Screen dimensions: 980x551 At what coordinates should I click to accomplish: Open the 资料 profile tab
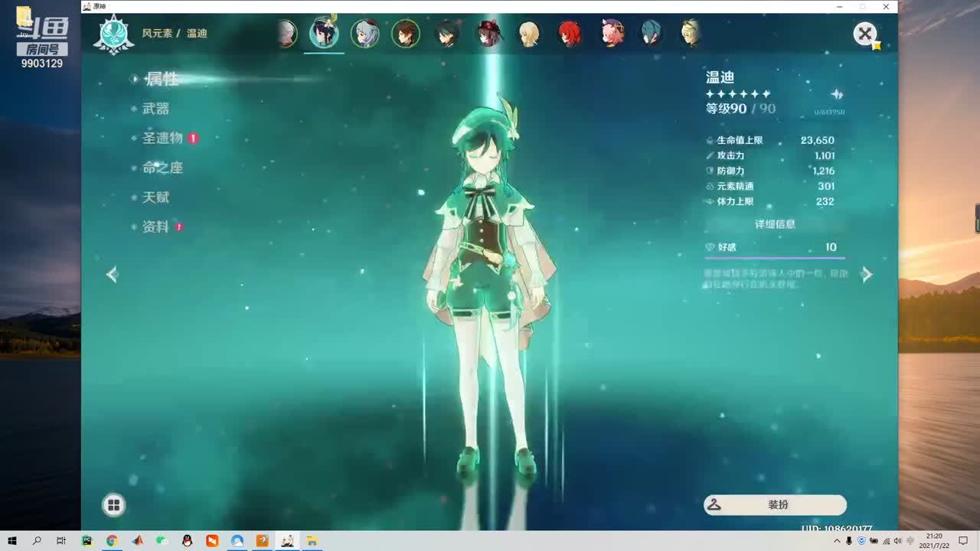pos(155,227)
